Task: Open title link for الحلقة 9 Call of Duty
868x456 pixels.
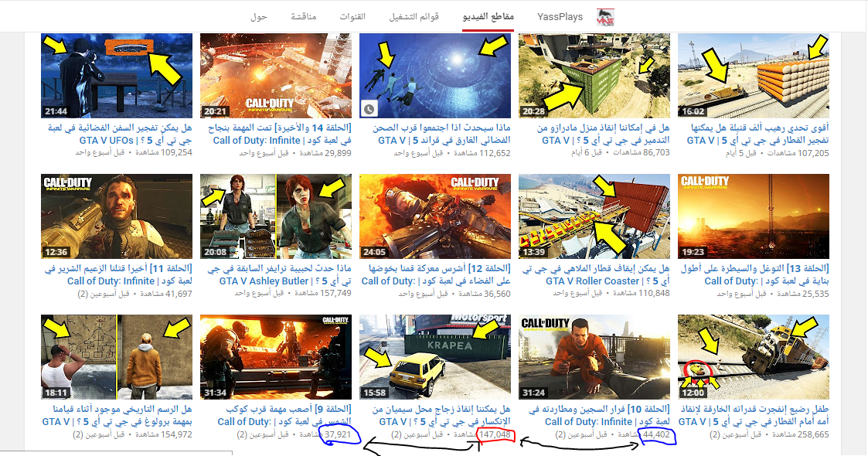Action: tap(284, 415)
